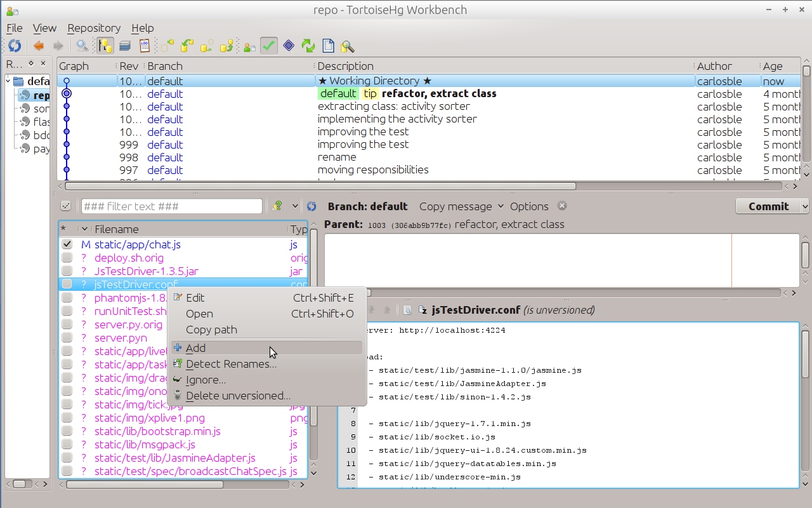This screenshot has width=812, height=508.
Task: Choose Ignore... from the context menu
Action: (266, 380)
